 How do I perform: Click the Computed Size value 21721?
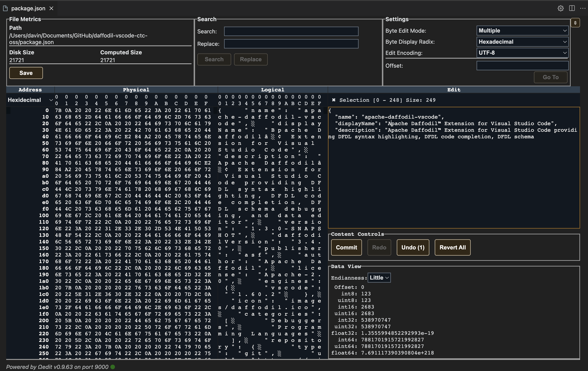coord(108,60)
